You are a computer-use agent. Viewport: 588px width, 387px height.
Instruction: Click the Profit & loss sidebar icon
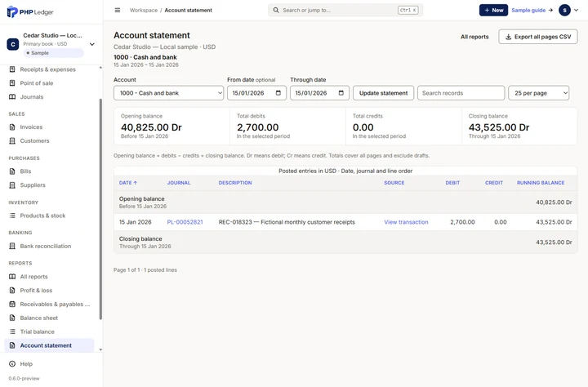(12, 291)
